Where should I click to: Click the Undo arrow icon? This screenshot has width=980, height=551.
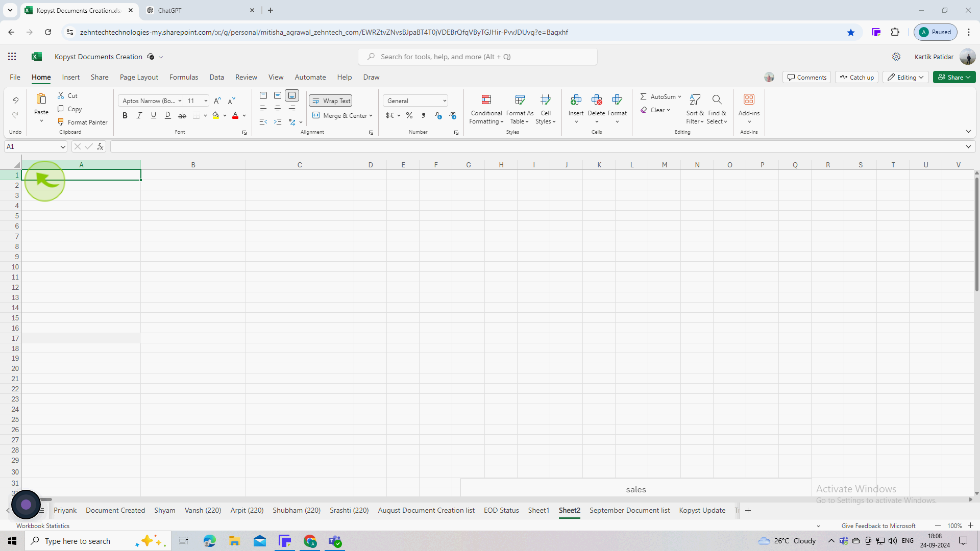pyautogui.click(x=15, y=100)
